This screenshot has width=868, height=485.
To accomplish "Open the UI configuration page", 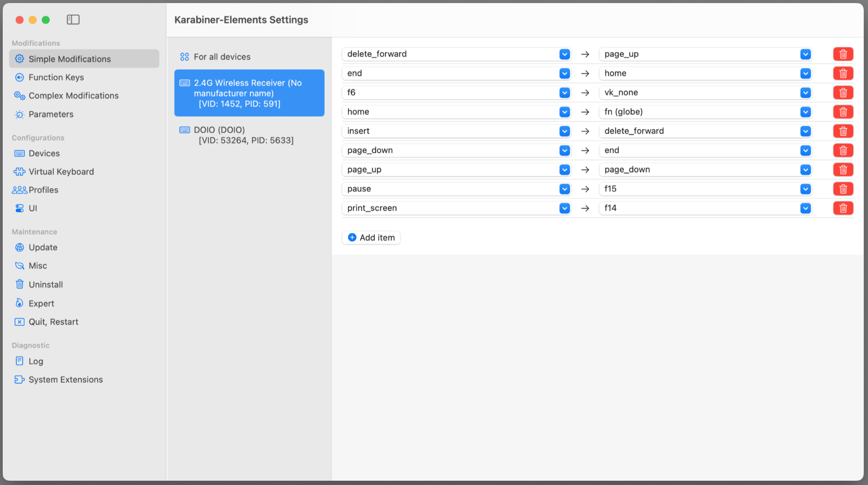I will [x=33, y=208].
